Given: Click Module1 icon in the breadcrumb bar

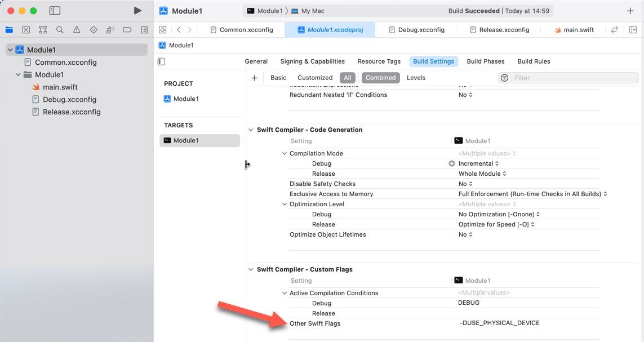Looking at the screenshot, I should [x=162, y=45].
